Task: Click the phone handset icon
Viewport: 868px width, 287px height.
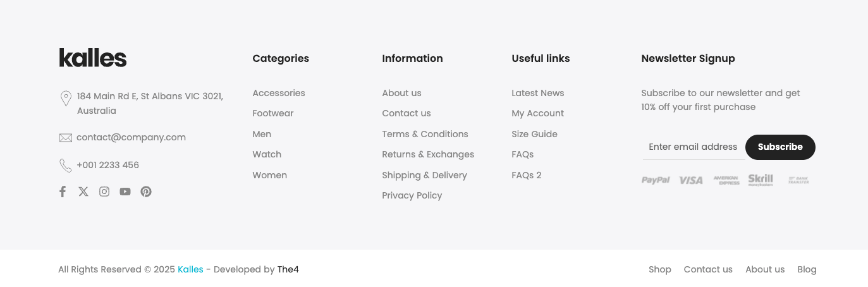Action: pos(66,166)
